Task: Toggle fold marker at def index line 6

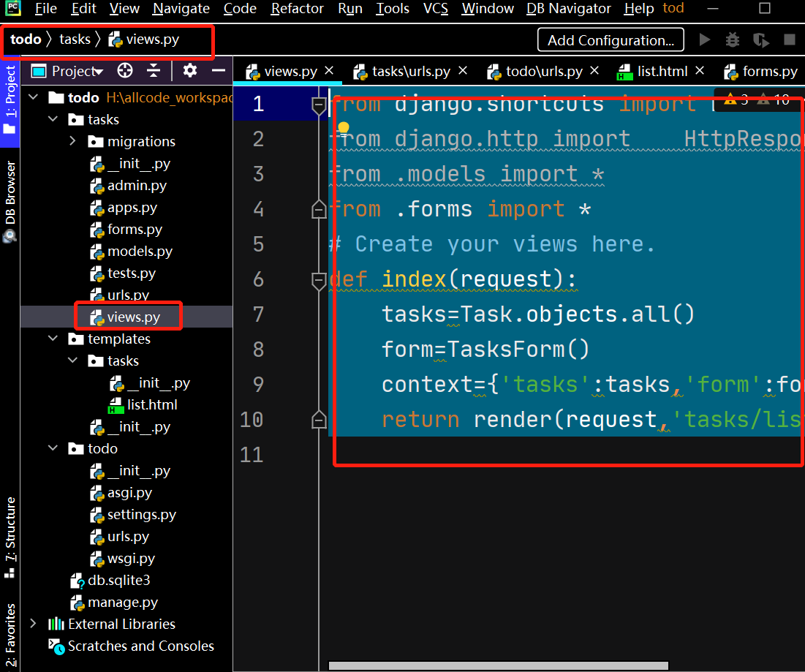Action: [x=319, y=280]
